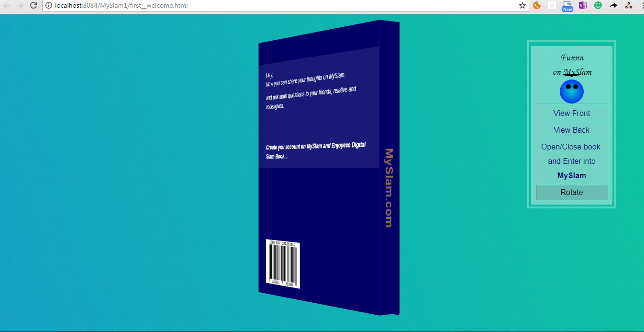
Task: Select View Back option
Action: 572,130
